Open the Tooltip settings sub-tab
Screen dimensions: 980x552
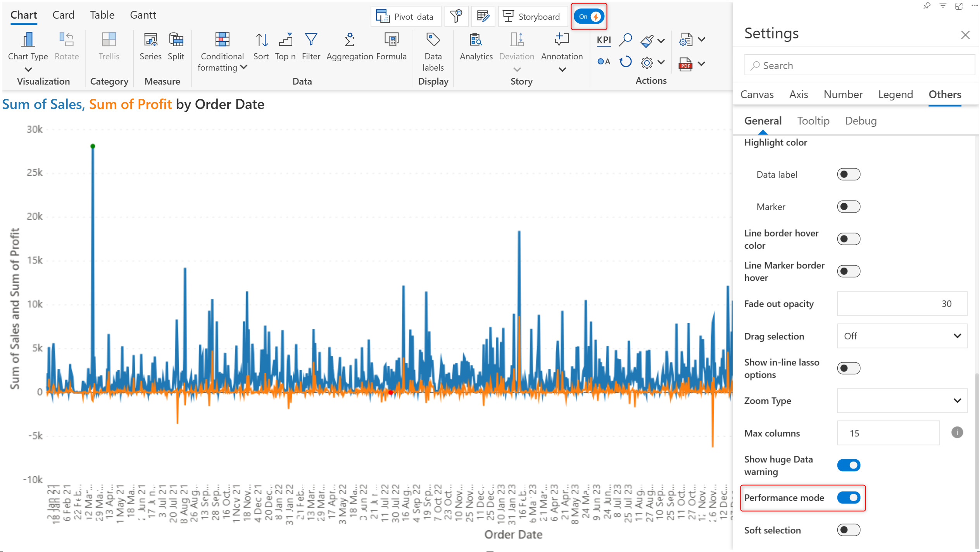[813, 121]
